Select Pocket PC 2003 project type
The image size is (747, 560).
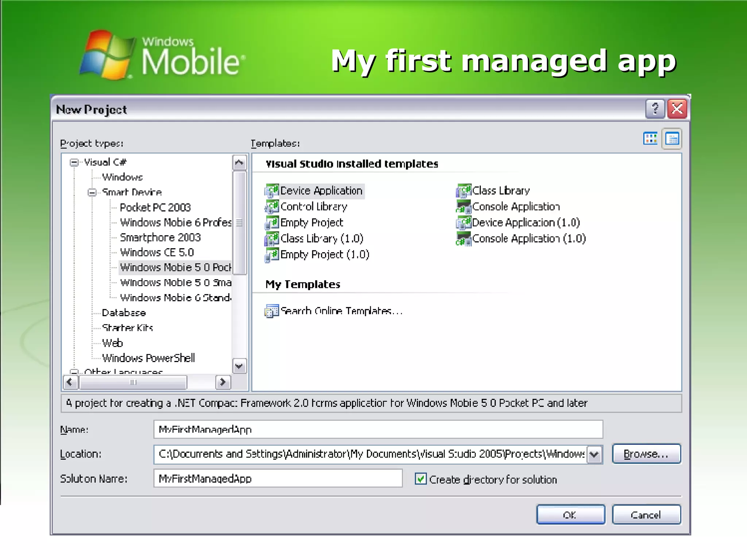(155, 207)
